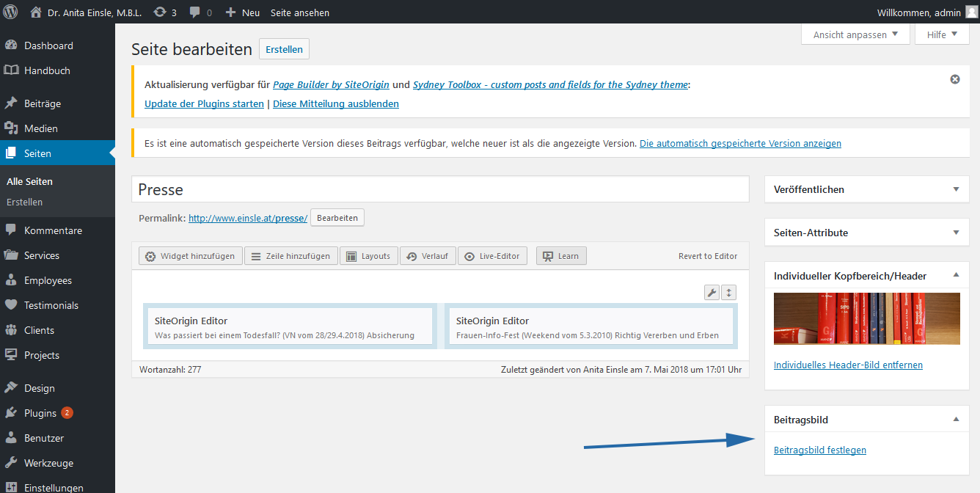Dismiss the update notice with the X icon
Image resolution: width=980 pixels, height=493 pixels.
point(955,79)
